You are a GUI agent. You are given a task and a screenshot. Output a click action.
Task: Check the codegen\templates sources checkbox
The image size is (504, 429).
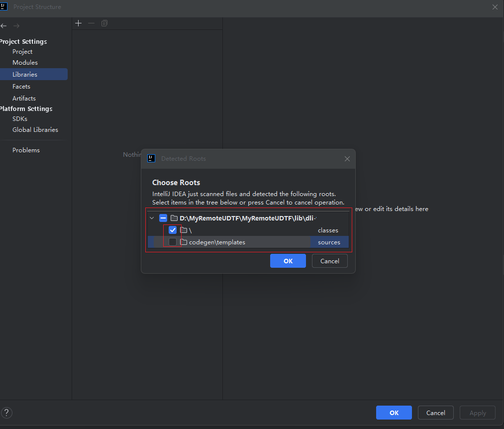(x=173, y=242)
